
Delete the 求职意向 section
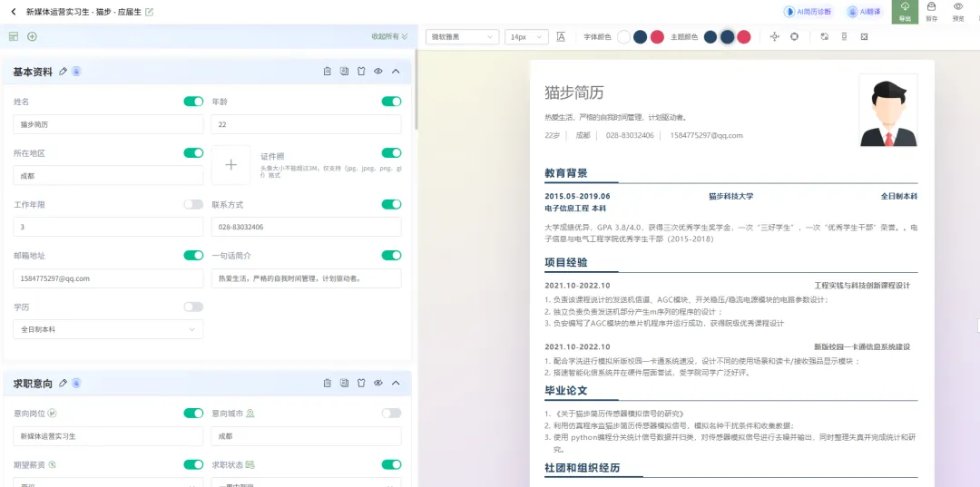327,383
